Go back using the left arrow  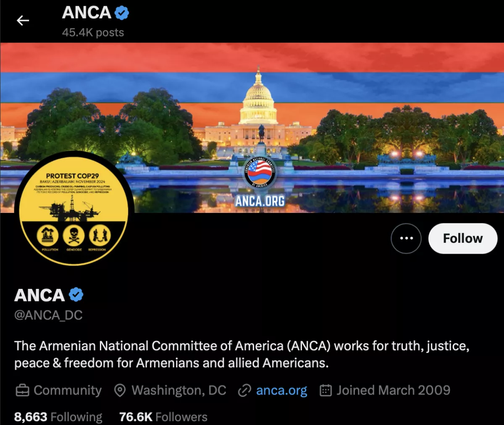(23, 21)
